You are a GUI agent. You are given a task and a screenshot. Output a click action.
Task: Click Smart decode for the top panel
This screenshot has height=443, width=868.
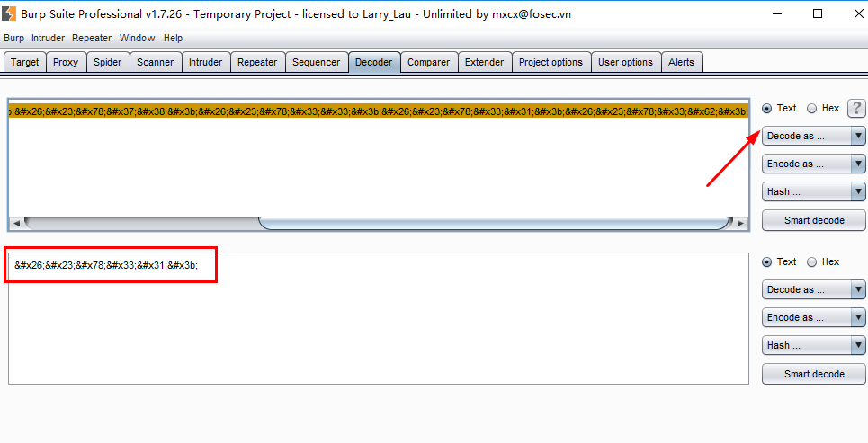point(814,220)
